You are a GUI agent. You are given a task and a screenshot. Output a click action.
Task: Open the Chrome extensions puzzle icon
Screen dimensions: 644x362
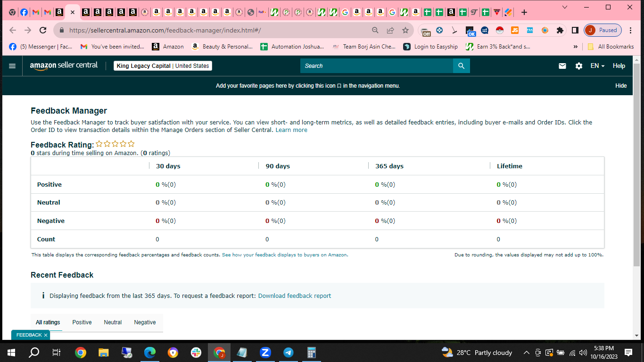[560, 30]
